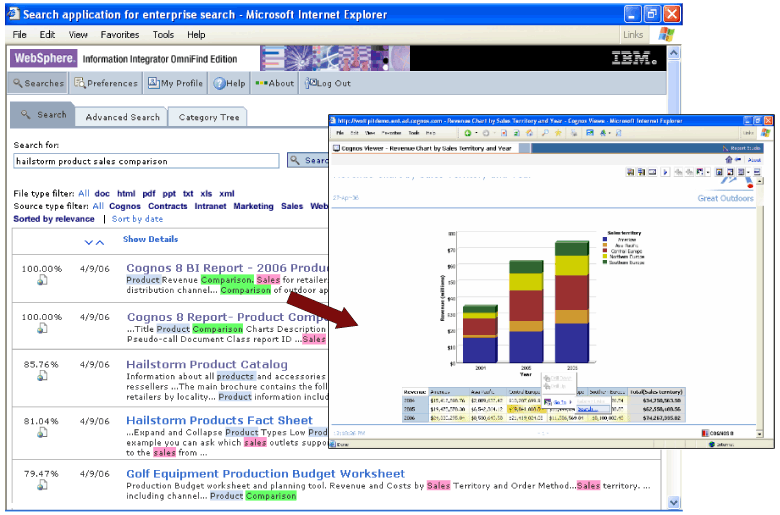The height and width of the screenshot is (515, 780).
Task: Click green Southern Europe legend swatch
Action: [x=605, y=262]
